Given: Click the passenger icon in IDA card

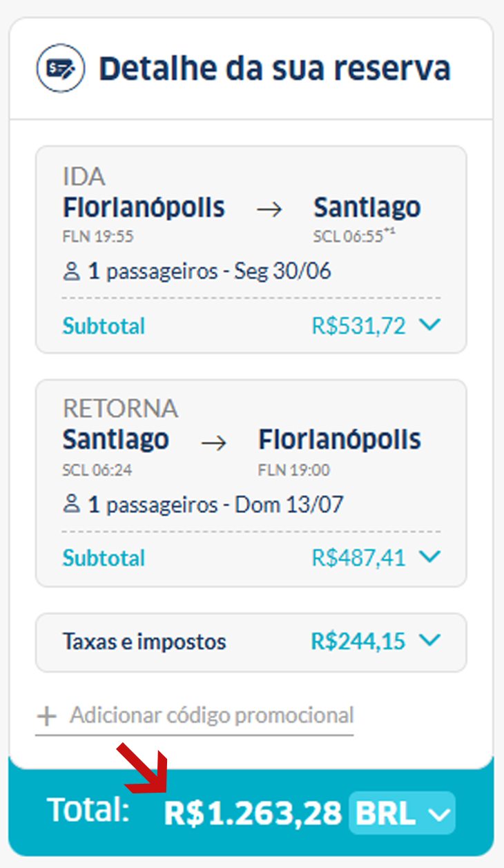Looking at the screenshot, I should pos(71,272).
